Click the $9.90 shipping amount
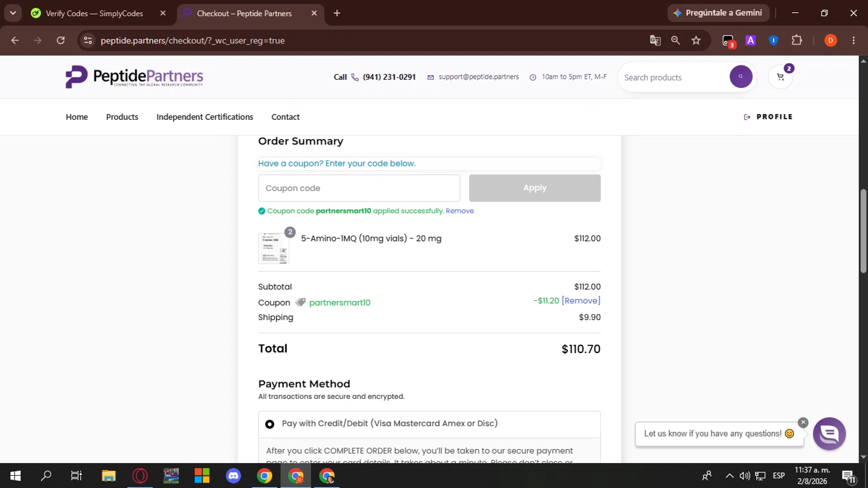Image resolution: width=868 pixels, height=488 pixels. [x=590, y=317]
